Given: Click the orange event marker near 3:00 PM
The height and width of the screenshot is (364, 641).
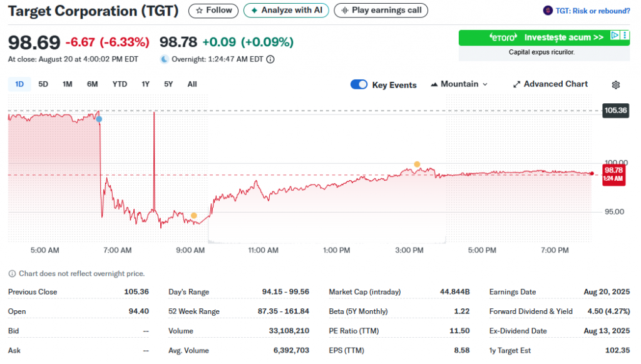Looking at the screenshot, I should (417, 164).
